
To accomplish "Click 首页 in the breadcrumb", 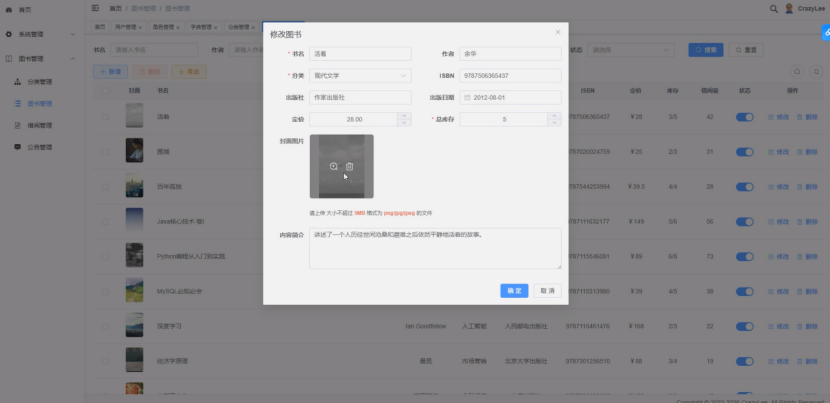I will coord(115,8).
